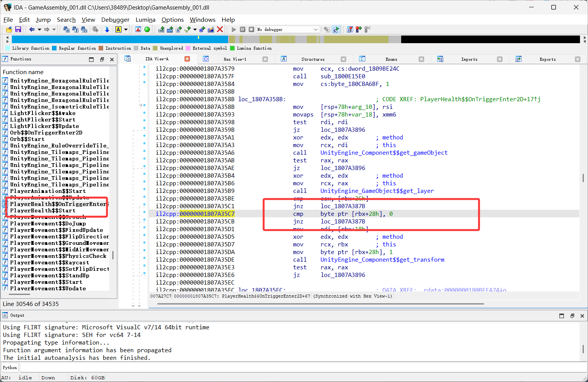
Task: Click the disassembly view vertical scrollbar
Action: [x=583, y=178]
